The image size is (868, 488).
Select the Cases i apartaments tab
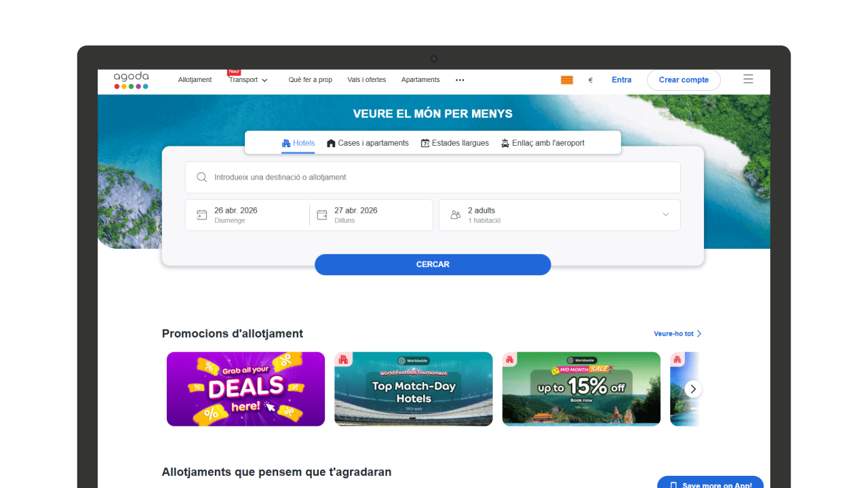(368, 143)
